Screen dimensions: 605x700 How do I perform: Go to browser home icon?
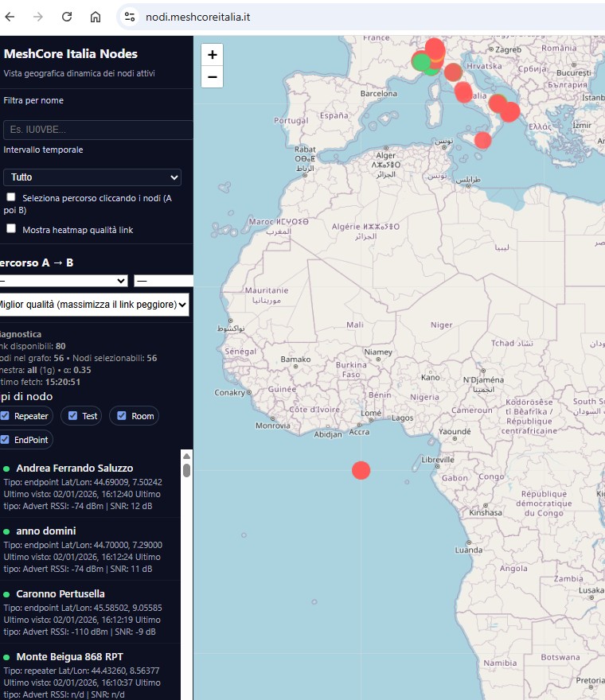[x=96, y=17]
